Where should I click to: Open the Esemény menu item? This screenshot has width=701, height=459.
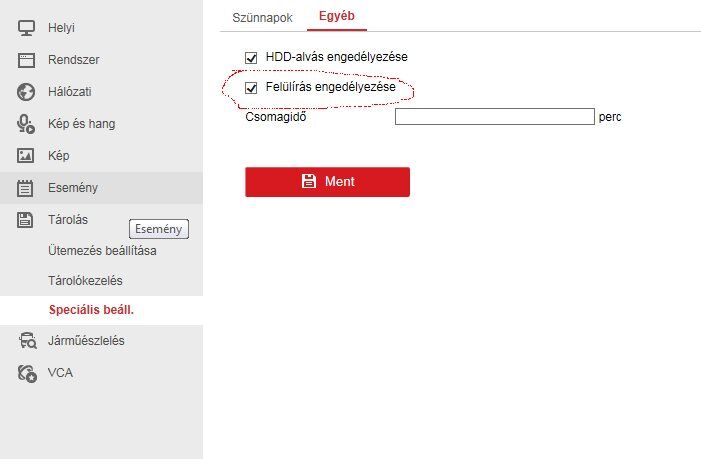(x=101, y=188)
